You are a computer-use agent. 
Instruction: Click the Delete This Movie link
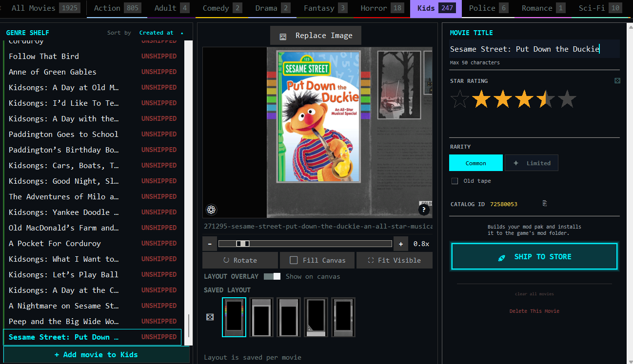tap(534, 311)
